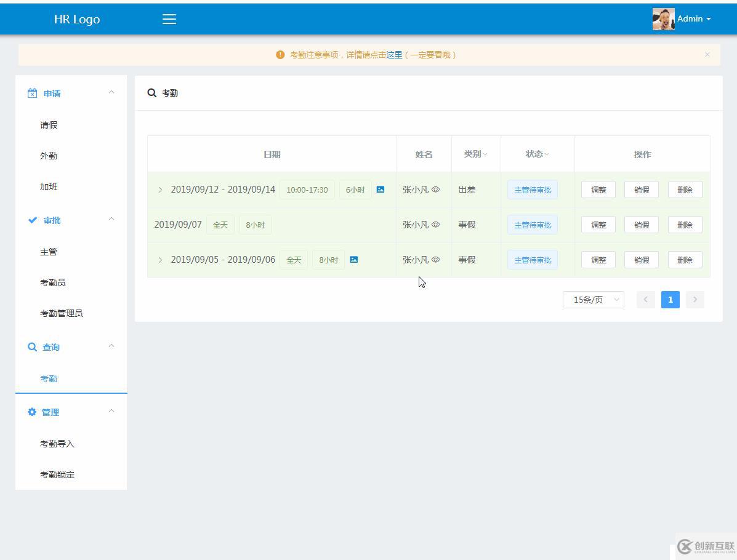The width and height of the screenshot is (737, 560).
Task: Close the attendance notice banner
Action: click(x=707, y=55)
